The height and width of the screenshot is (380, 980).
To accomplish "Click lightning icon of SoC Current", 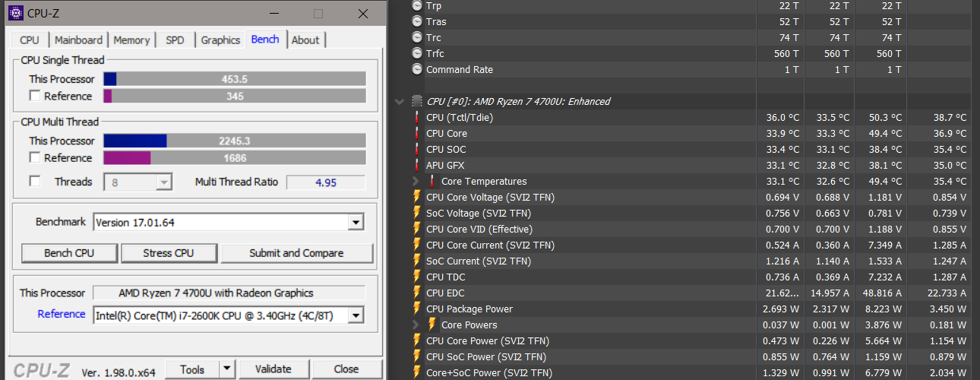I will pos(417,261).
